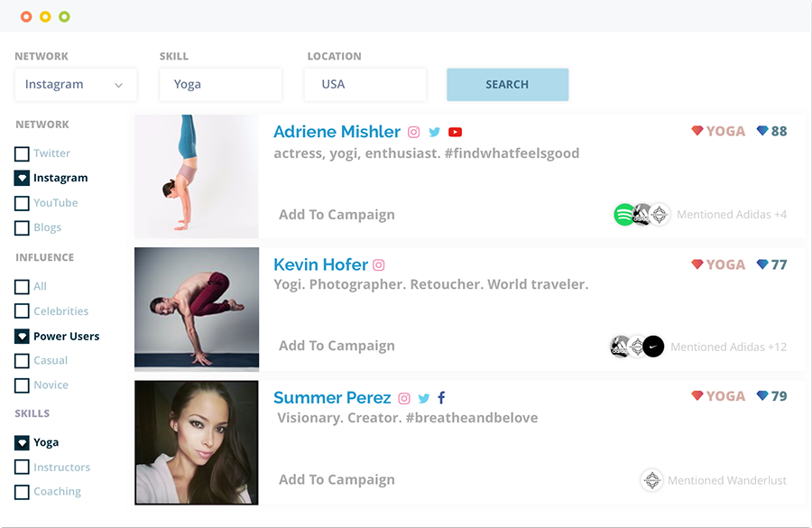Click Summer Perez's Facebook icon
812x528 pixels.
442,398
